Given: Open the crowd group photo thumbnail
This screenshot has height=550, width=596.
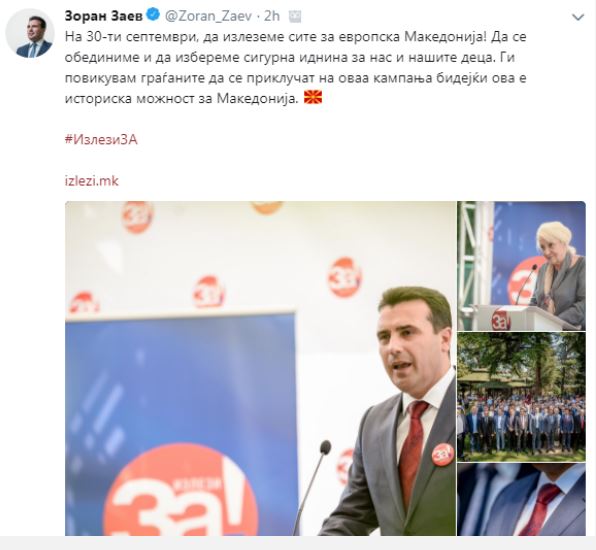Looking at the screenshot, I should (x=521, y=397).
